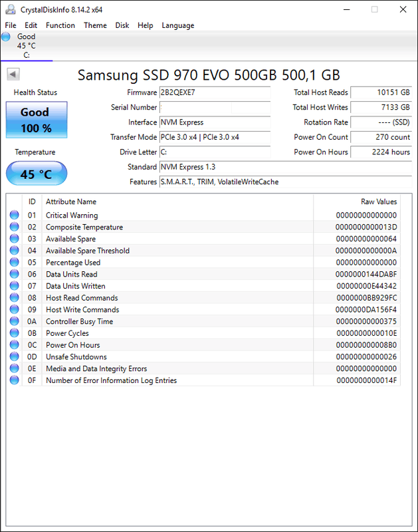Click Rotation Rate value ---- (SSD)

[x=381, y=122]
